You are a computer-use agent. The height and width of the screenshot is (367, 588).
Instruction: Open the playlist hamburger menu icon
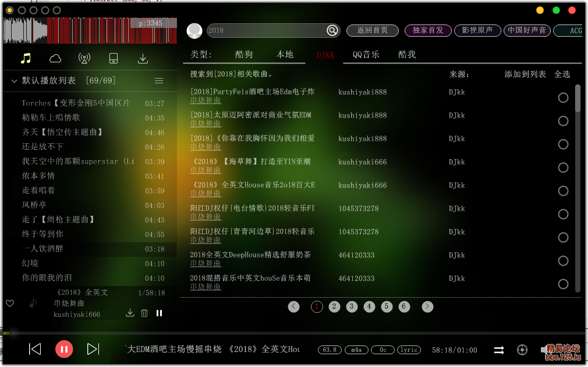[159, 80]
